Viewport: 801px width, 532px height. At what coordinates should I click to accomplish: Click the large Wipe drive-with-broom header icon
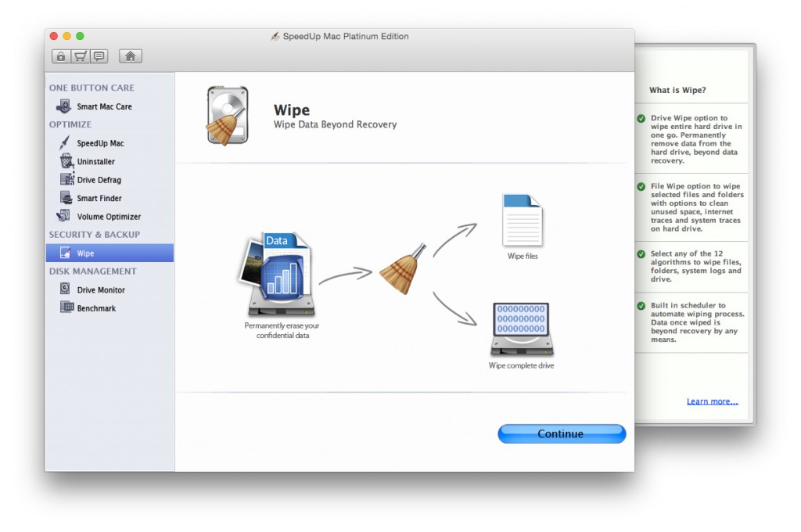click(x=228, y=116)
